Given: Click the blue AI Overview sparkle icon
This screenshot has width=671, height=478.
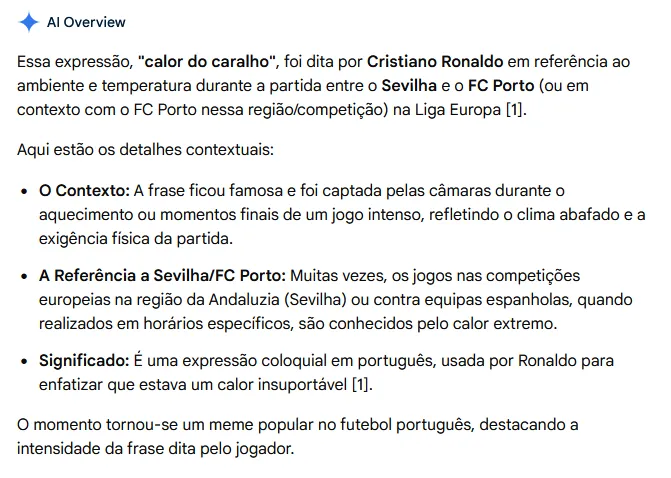Looking at the screenshot, I should (29, 22).
